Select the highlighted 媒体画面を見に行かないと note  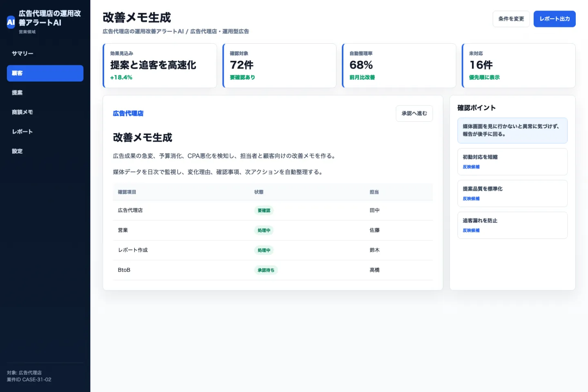pyautogui.click(x=512, y=131)
